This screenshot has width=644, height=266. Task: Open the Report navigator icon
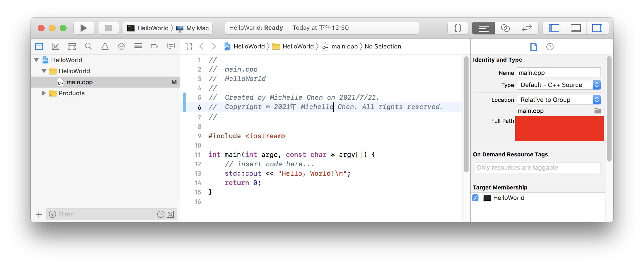click(x=171, y=46)
